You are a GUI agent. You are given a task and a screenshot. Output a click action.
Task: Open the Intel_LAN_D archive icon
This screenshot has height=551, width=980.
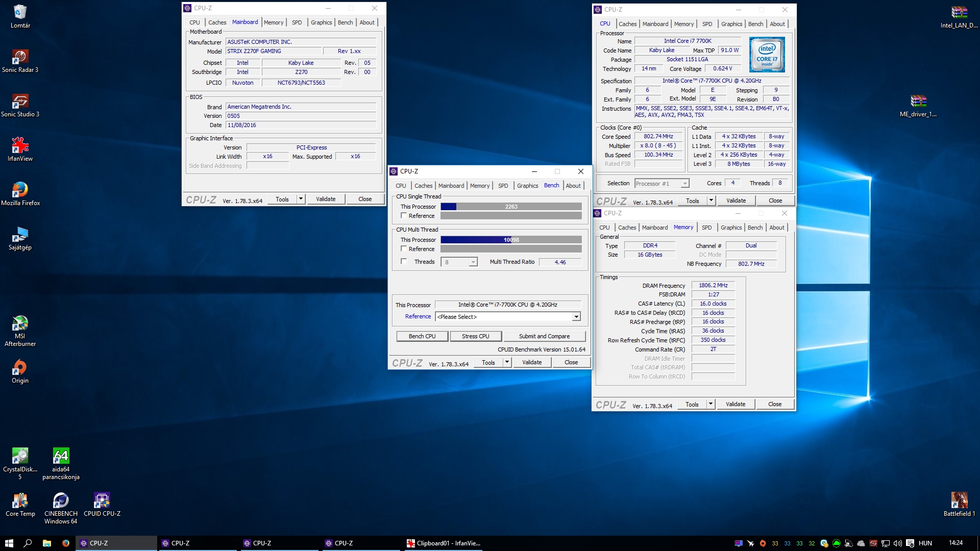[x=959, y=16]
